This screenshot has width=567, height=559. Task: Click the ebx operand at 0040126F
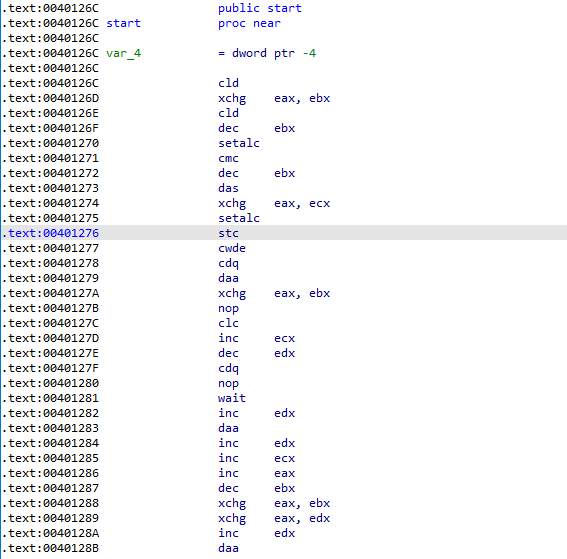(x=285, y=128)
